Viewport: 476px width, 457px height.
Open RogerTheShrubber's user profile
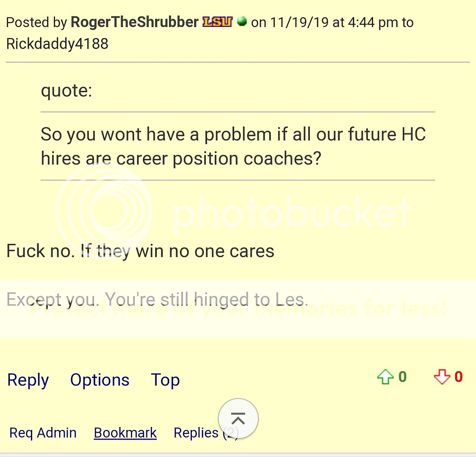(x=134, y=22)
